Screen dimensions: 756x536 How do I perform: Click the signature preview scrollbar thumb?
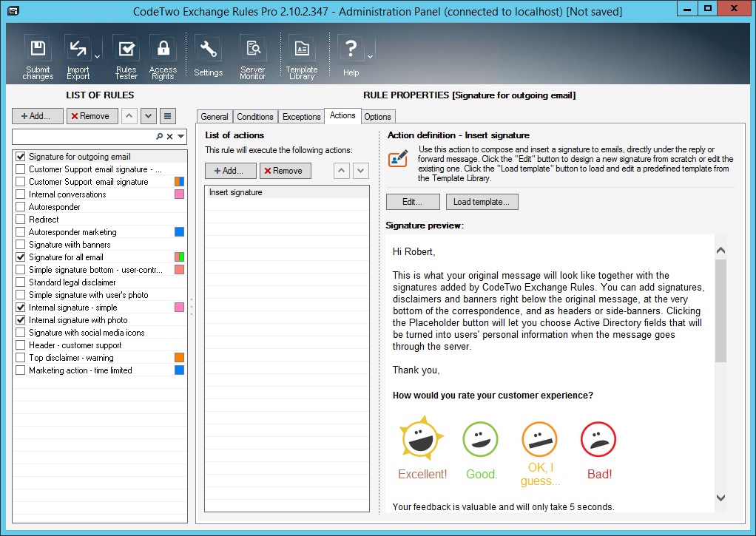[720, 311]
